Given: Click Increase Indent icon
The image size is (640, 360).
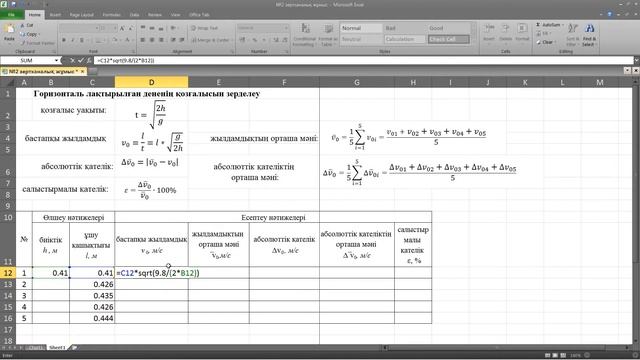Looking at the screenshot, I should [x=182, y=40].
